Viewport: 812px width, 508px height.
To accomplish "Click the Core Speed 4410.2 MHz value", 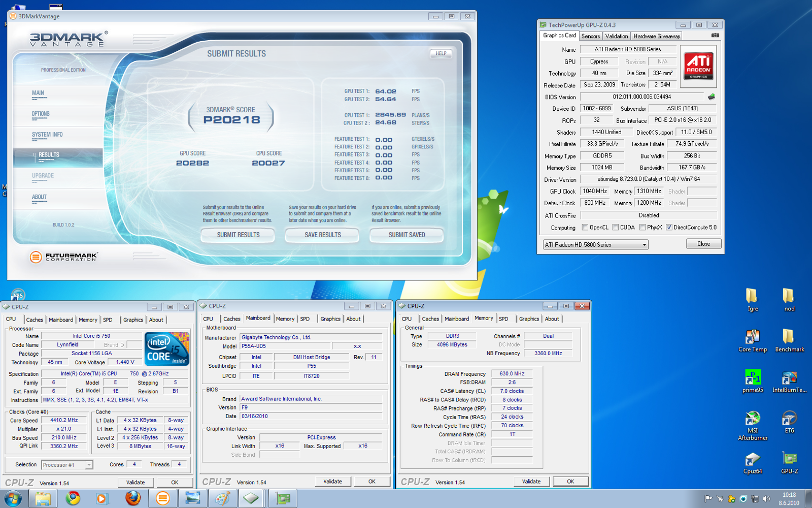I will point(64,420).
